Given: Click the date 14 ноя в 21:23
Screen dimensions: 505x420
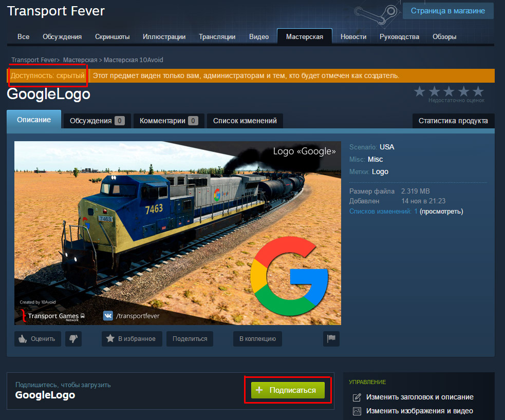Looking at the screenshot, I should click(423, 201).
